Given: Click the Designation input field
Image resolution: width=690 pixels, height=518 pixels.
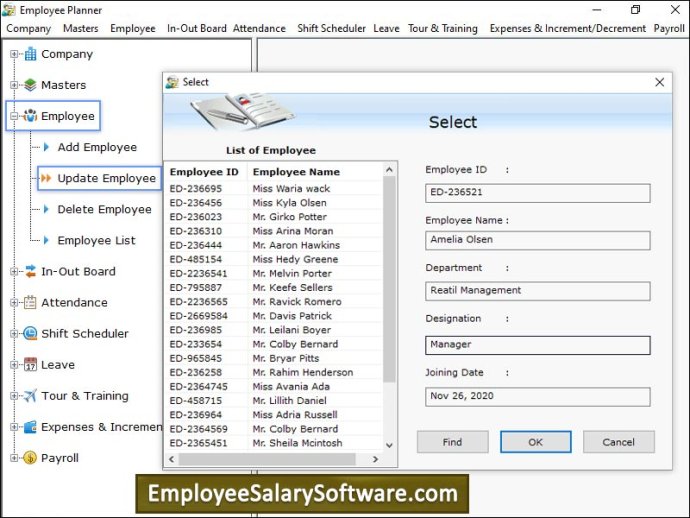Looking at the screenshot, I should pos(537,345).
